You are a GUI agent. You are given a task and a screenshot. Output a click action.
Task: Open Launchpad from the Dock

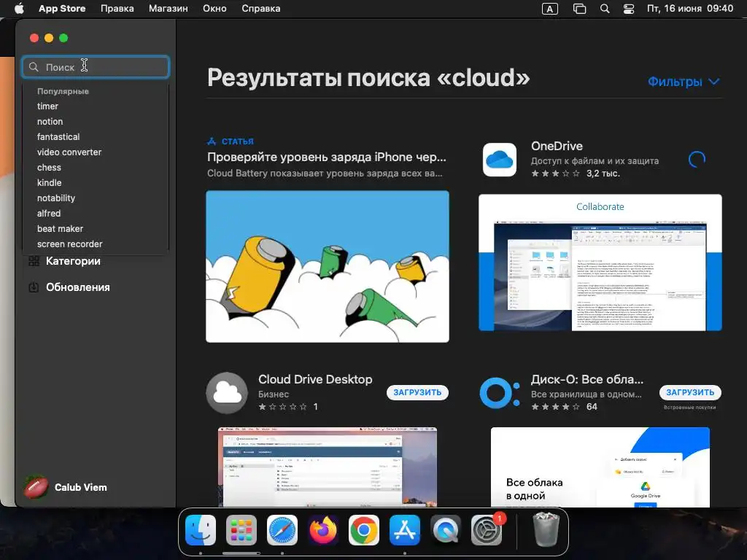241,530
